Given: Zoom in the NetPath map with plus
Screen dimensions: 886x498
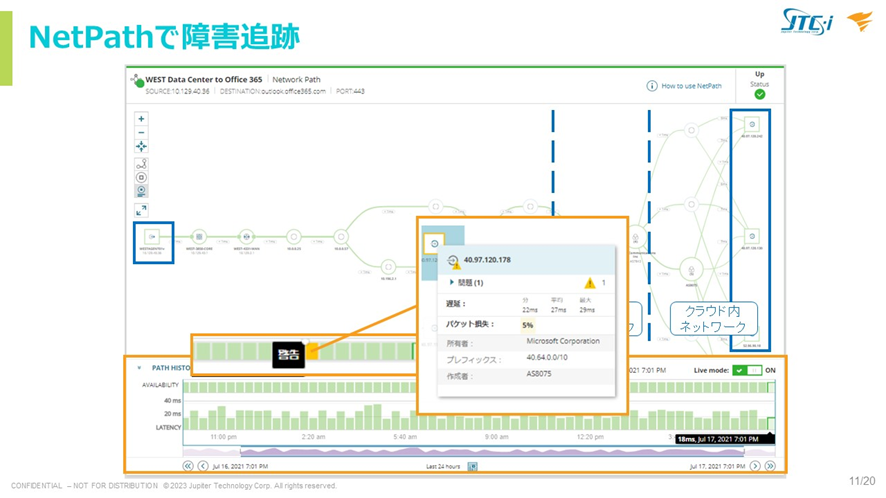Looking at the screenshot, I should click(x=141, y=119).
